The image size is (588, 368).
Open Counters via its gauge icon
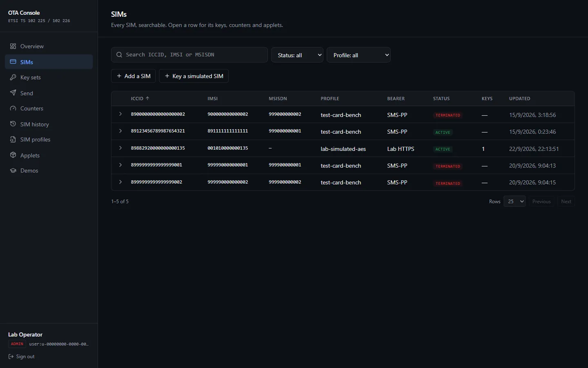13,108
